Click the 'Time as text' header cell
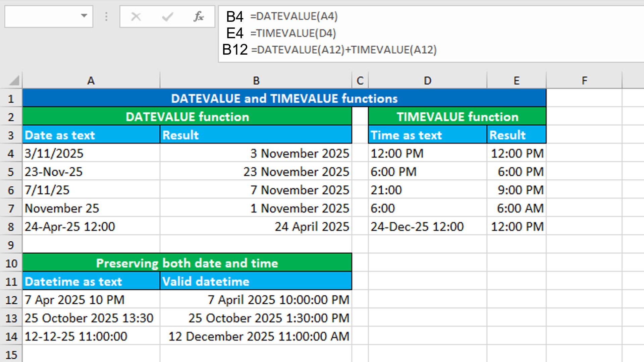The width and height of the screenshot is (644, 362). click(428, 135)
